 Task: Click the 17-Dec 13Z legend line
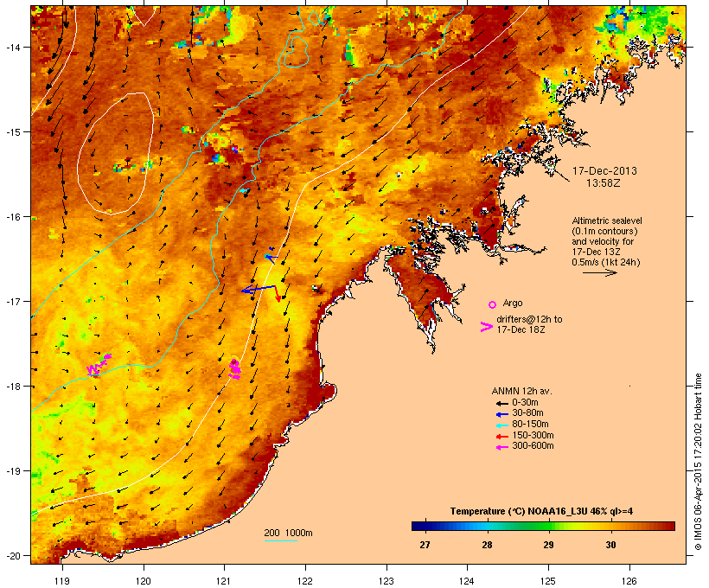[x=596, y=252]
